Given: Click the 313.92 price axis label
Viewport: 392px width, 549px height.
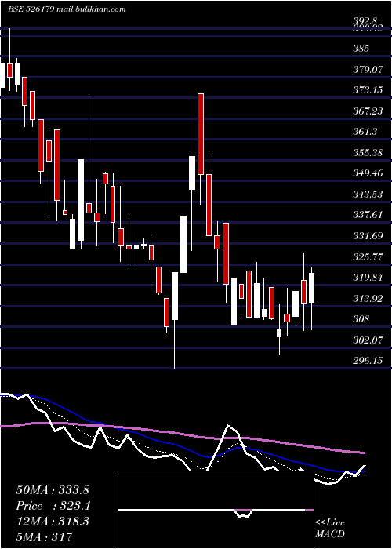Looking at the screenshot, I should (x=368, y=298).
